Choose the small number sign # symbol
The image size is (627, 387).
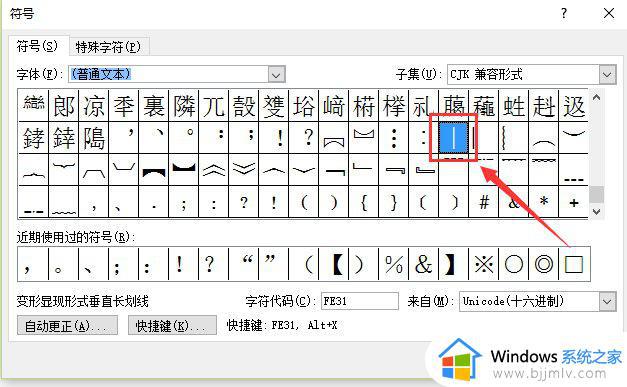(x=483, y=202)
